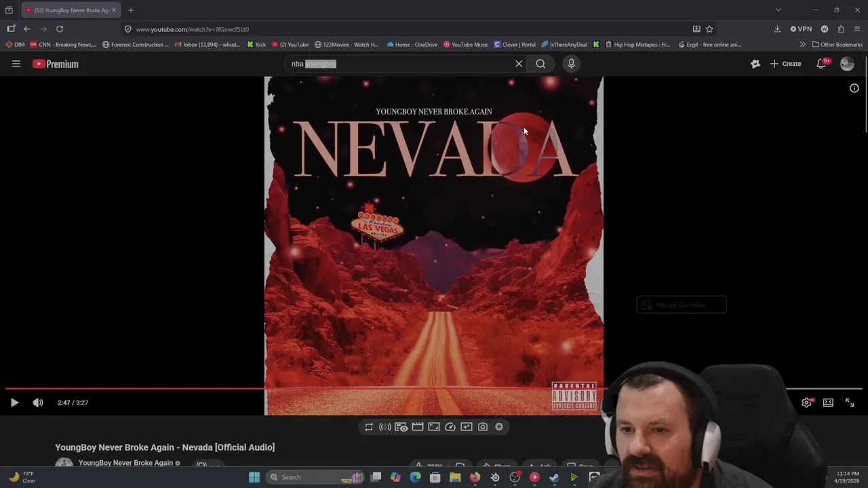The height and width of the screenshot is (488, 868).
Task: Open File Explorer from taskbar
Action: 455,477
